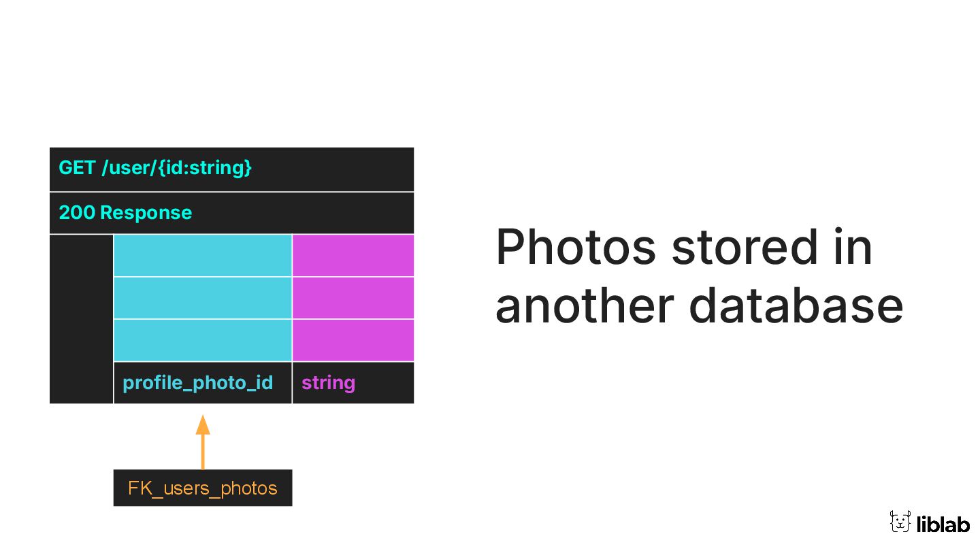
Task: Click the empty black left column cell
Action: tap(81, 318)
